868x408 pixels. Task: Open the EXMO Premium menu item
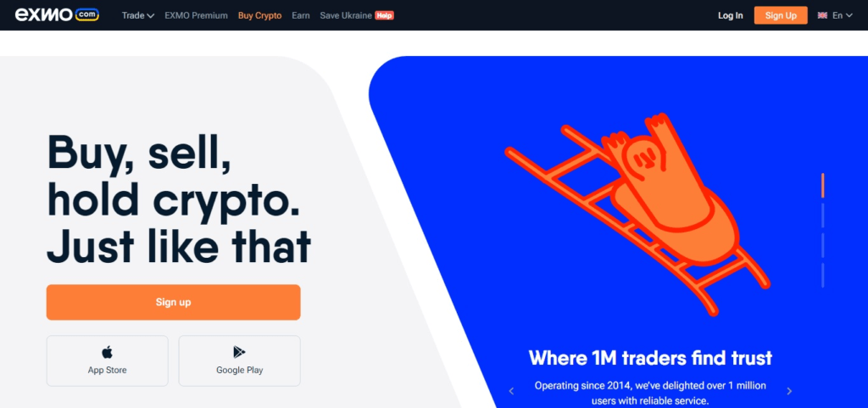coord(196,15)
